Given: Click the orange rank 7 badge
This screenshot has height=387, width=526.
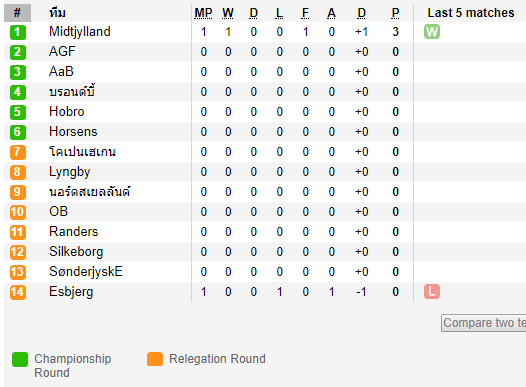Looking at the screenshot, I should [x=18, y=152].
